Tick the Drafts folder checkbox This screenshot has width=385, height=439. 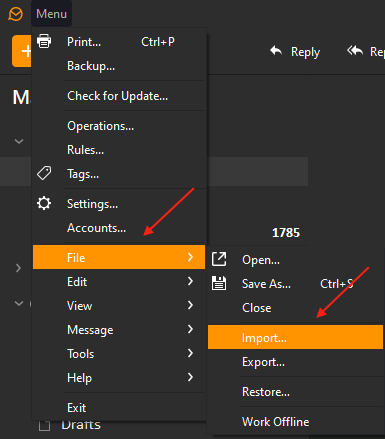click(x=44, y=425)
